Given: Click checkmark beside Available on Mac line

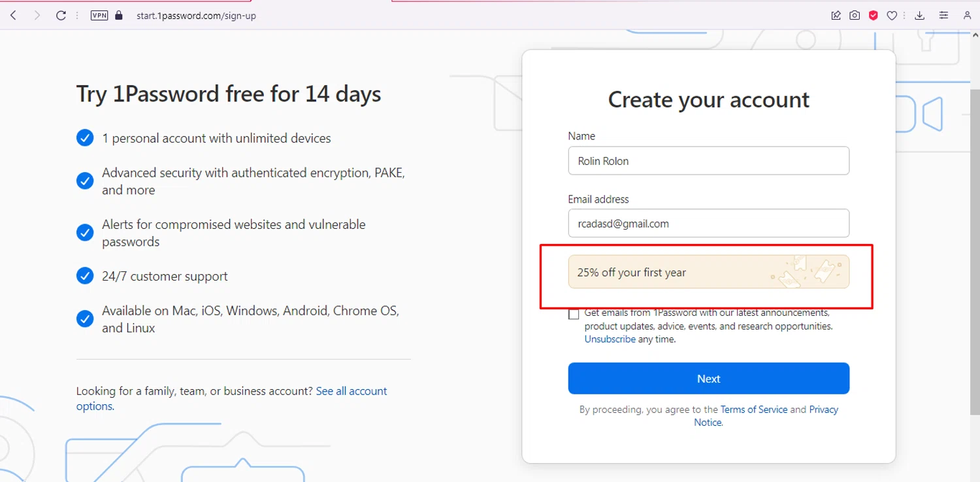Looking at the screenshot, I should [x=85, y=319].
